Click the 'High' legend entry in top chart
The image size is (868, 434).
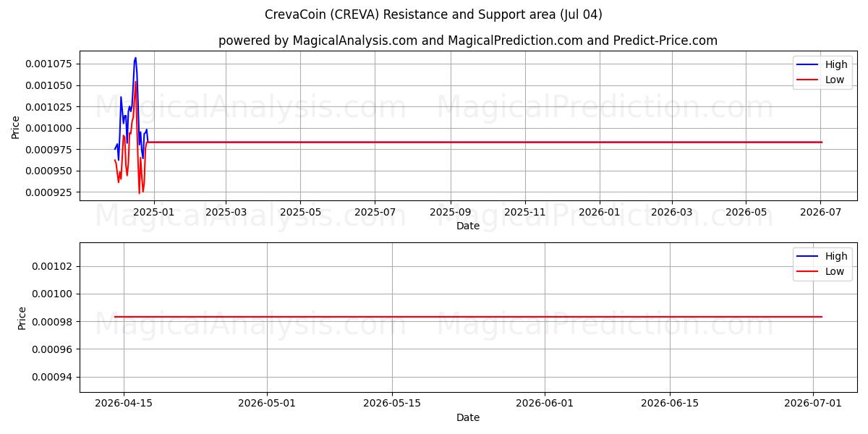coord(836,64)
